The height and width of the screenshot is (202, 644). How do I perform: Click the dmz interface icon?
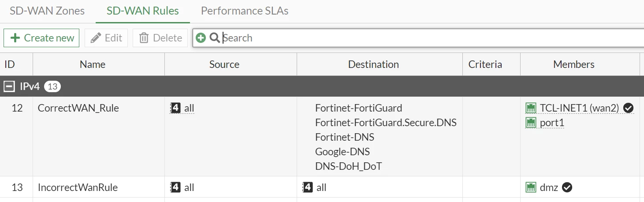click(x=531, y=187)
